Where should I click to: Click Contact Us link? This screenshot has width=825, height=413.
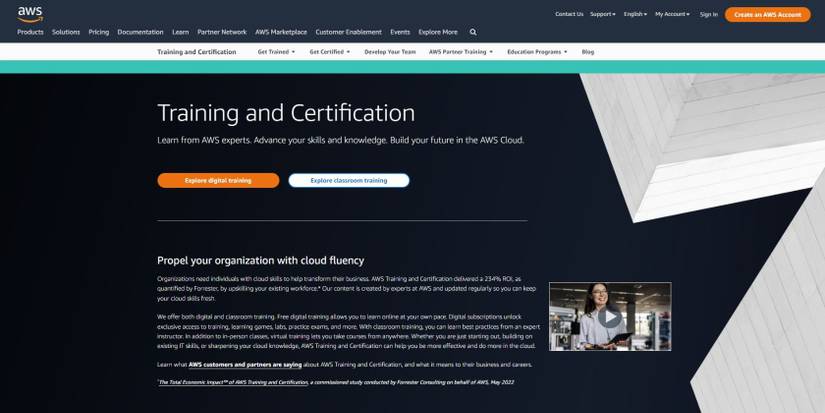tap(569, 14)
